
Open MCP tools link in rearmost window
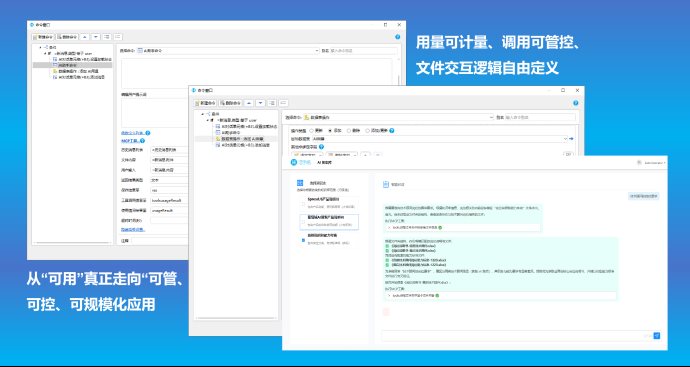(130, 141)
